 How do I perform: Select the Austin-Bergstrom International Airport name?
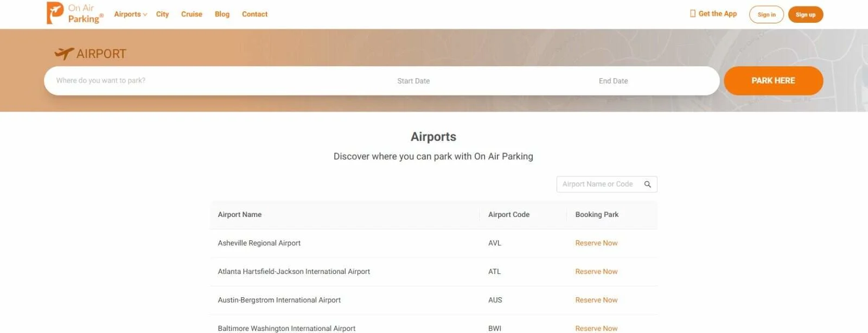[x=279, y=300]
